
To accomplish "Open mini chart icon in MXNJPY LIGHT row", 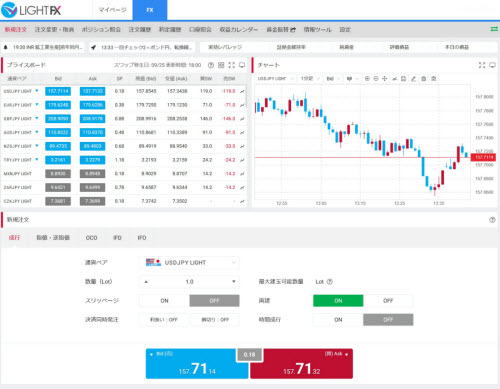I will coord(242,174).
